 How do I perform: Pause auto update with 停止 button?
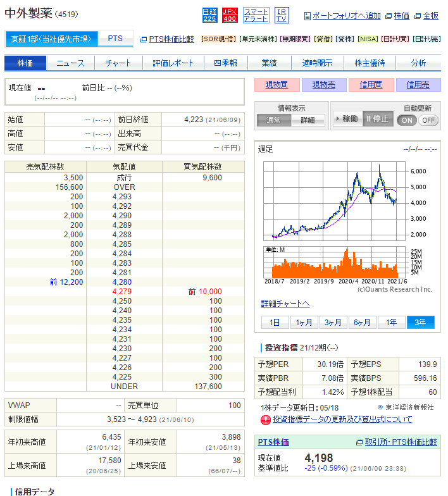378,119
